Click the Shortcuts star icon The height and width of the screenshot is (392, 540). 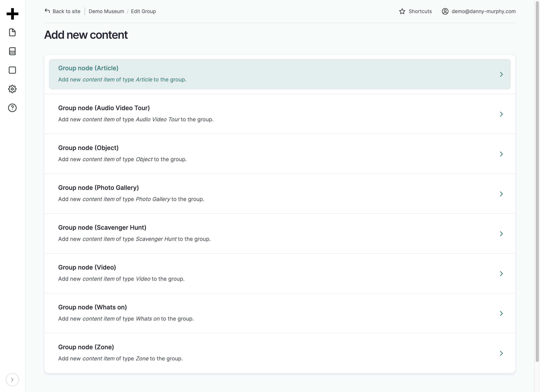tap(402, 11)
